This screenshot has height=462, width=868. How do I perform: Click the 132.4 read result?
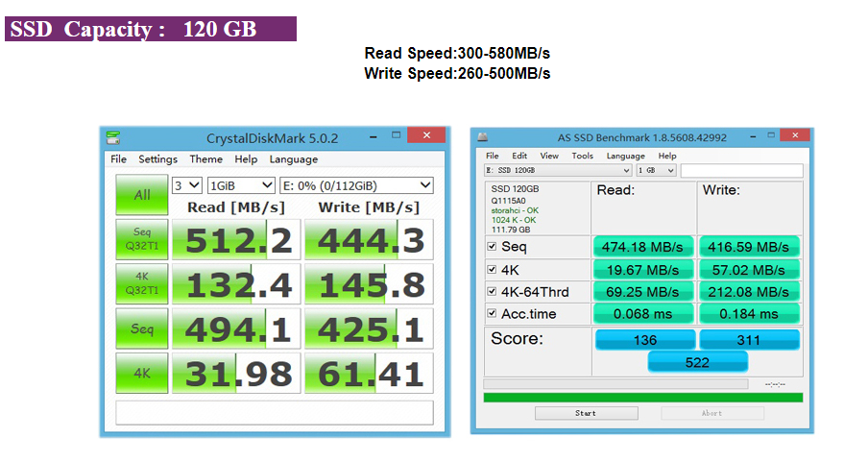[236, 283]
